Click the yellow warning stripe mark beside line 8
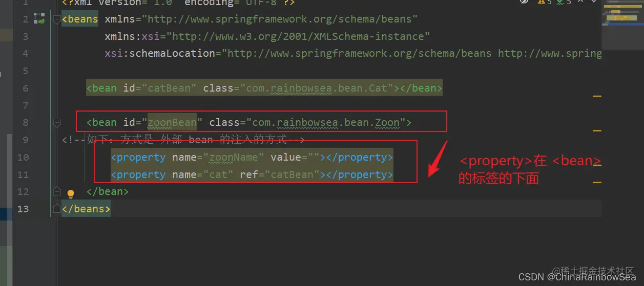Viewport: 644px width, 286px height. pos(597,130)
